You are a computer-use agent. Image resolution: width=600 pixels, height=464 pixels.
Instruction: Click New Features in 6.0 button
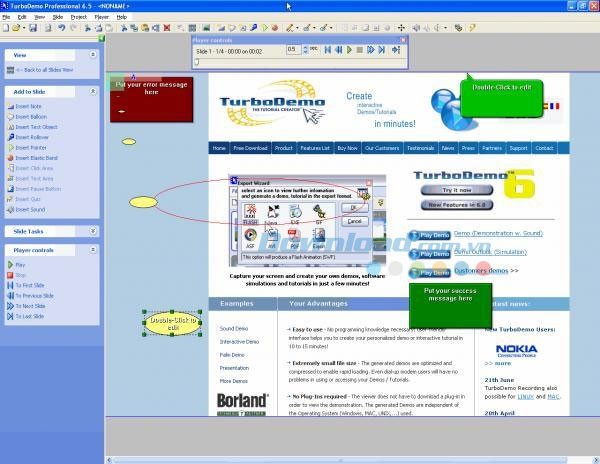[x=457, y=205]
